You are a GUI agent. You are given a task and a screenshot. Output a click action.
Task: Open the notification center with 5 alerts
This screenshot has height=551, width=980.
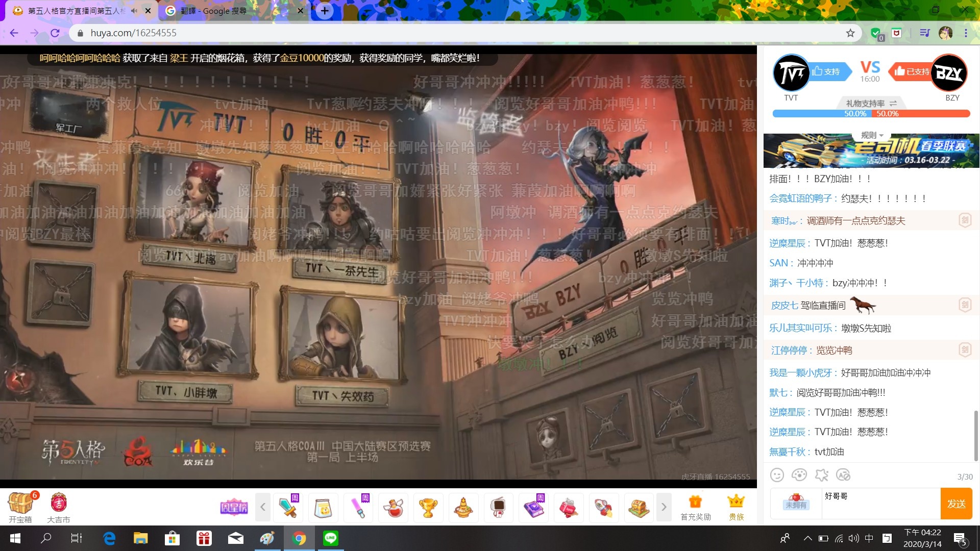(x=960, y=539)
